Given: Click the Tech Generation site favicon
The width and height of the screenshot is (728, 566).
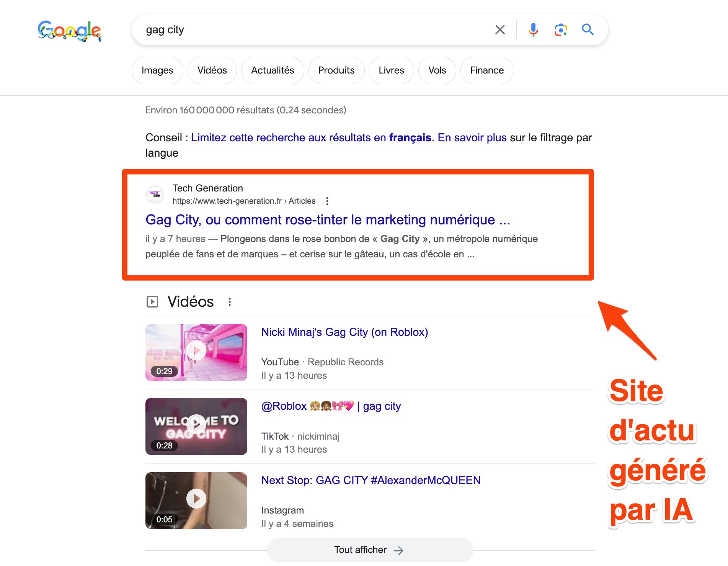Looking at the screenshot, I should pos(155,194).
